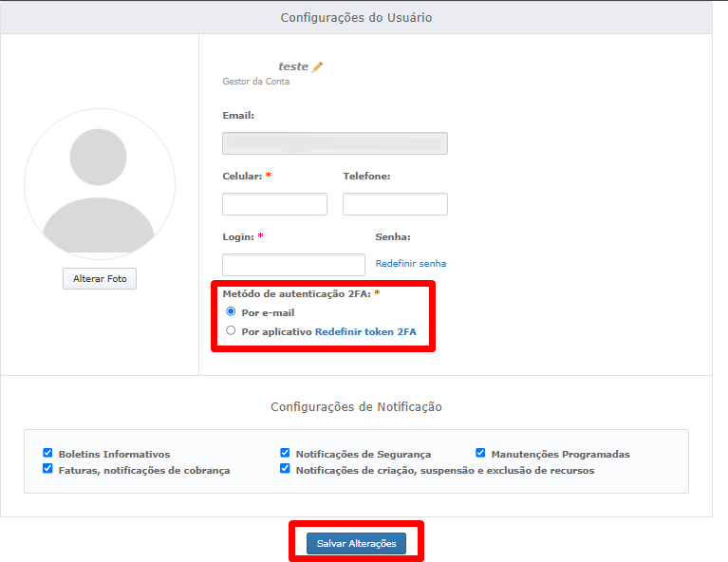Click the Redefinir token 2FA link

[365, 332]
